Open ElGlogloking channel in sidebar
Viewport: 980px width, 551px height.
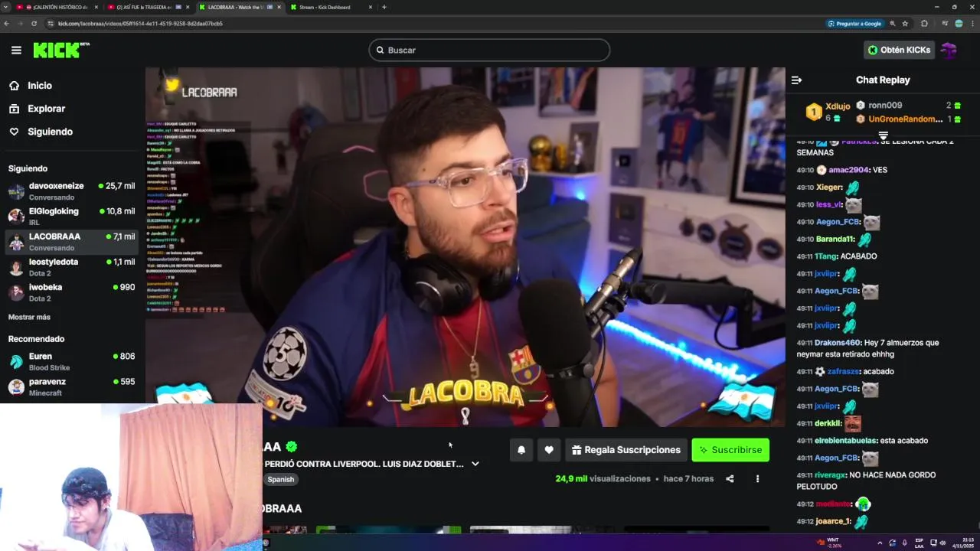click(x=71, y=216)
